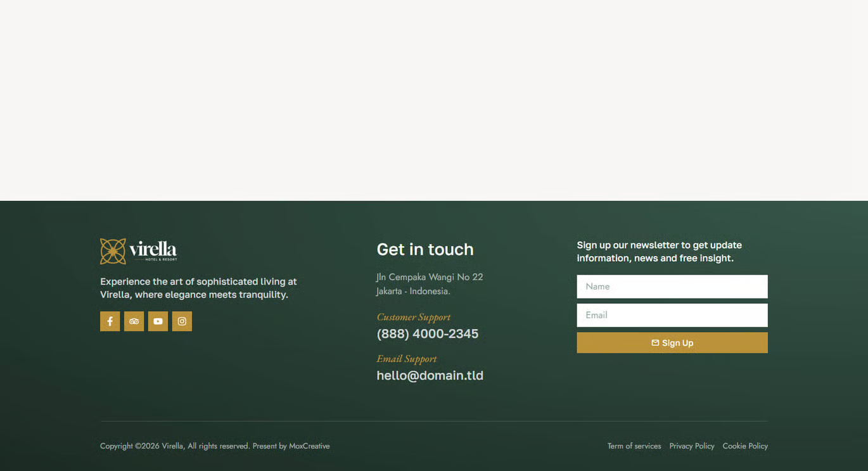
Task: Focus the Name input field
Action: click(672, 287)
